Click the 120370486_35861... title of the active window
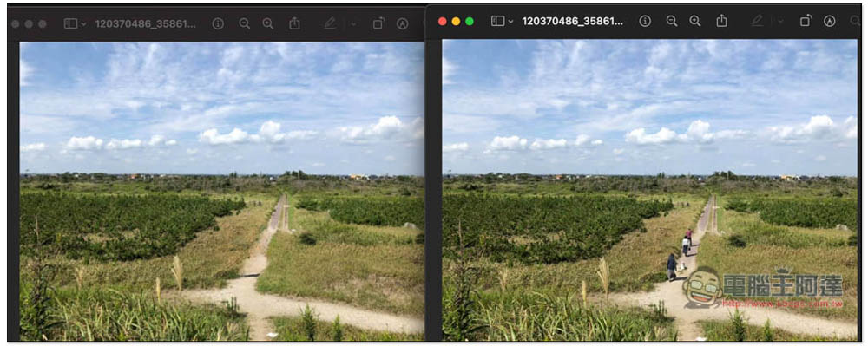 572,21
